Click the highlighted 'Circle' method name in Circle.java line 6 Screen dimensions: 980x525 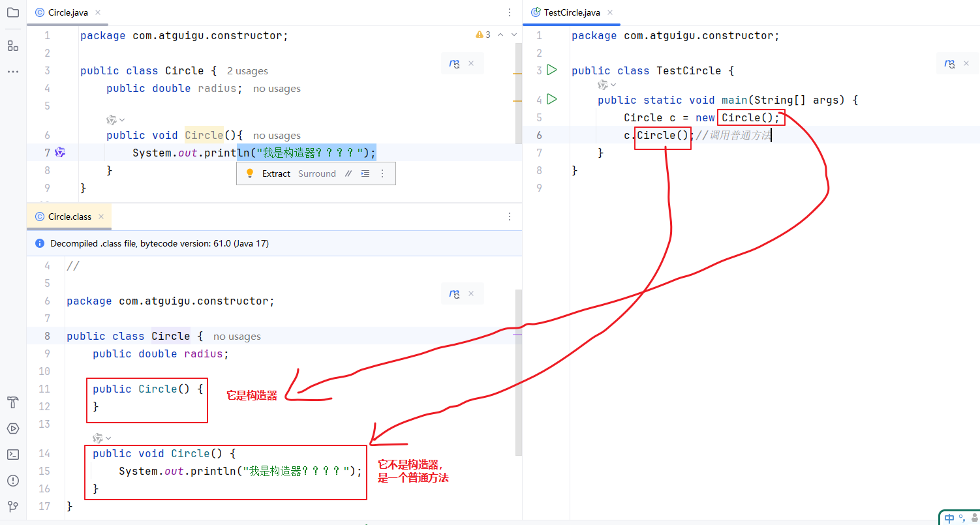[x=204, y=135]
